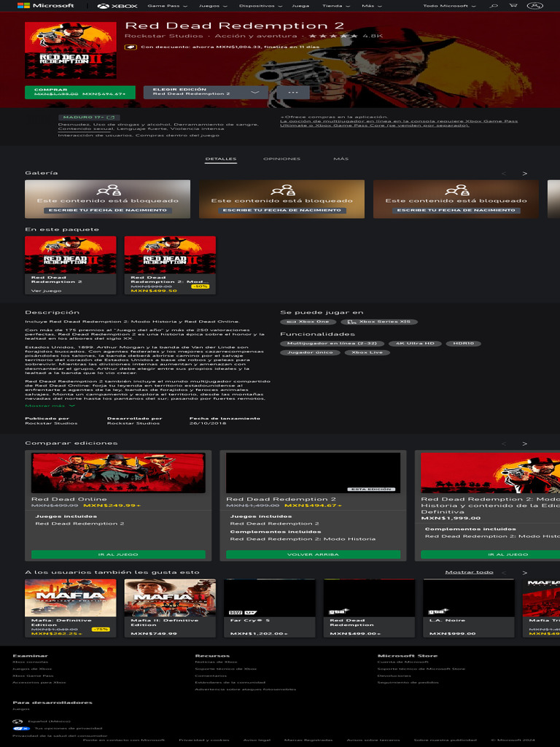Viewport: 560px width, 747px height.
Task: Click the Xbox Live feature chip
Action: click(367, 352)
